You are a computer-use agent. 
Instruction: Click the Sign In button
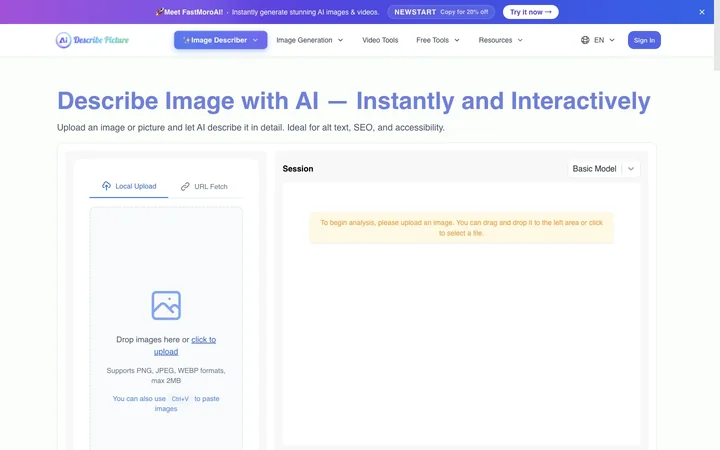click(644, 40)
